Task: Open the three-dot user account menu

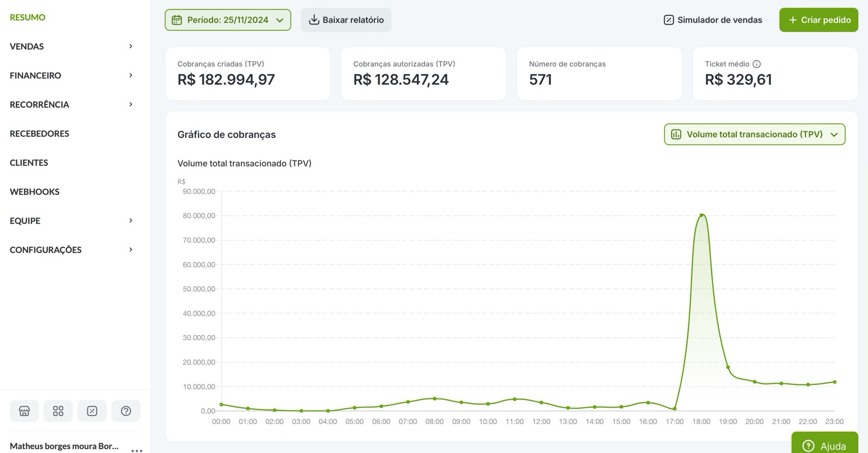Action: point(137,450)
